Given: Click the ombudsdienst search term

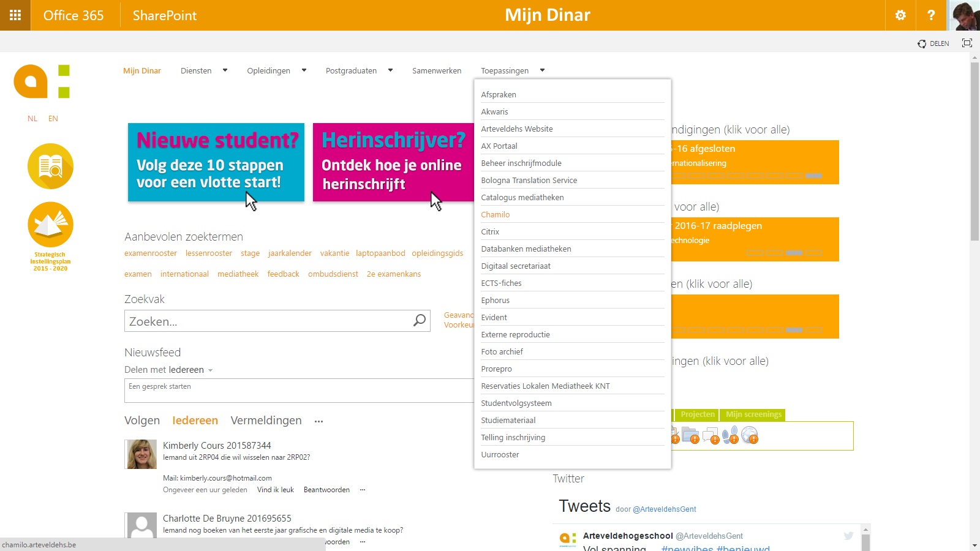Looking at the screenshot, I should (333, 274).
